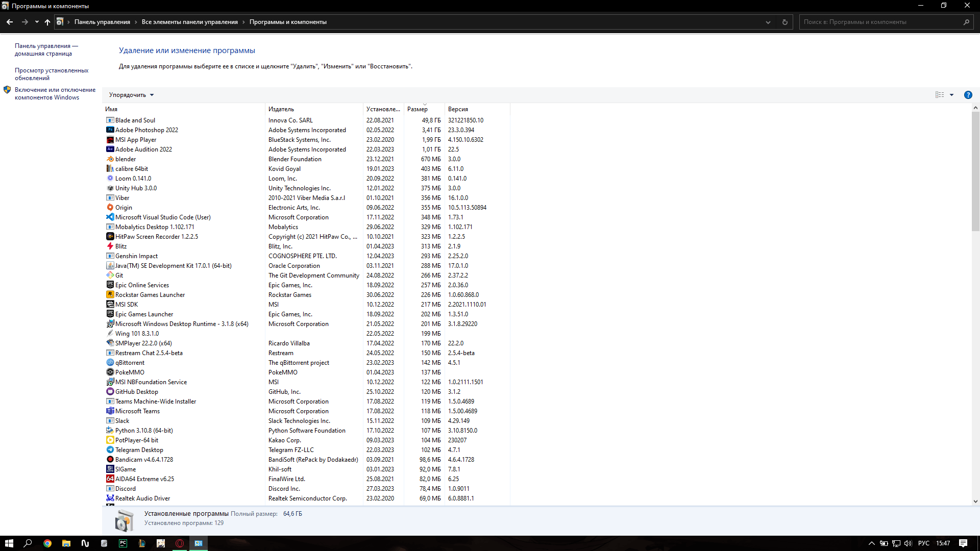Sort by Версия column header
Viewport: 980px width, 551px height.
(477, 109)
